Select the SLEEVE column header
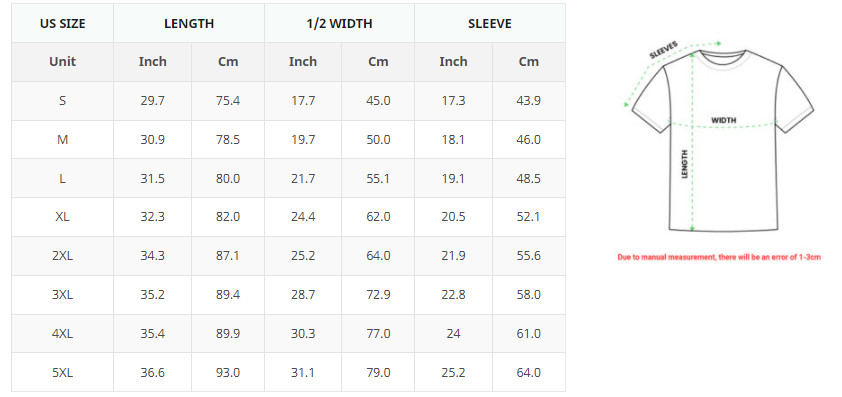The height and width of the screenshot is (397, 842). click(x=490, y=24)
